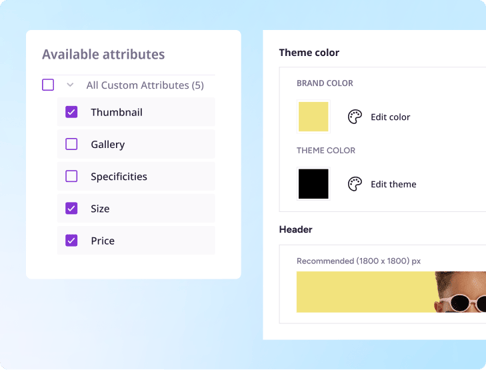Viewport: 486px width, 370px height.
Task: Uncheck the Thumbnail attribute checkbox
Action: (x=71, y=112)
